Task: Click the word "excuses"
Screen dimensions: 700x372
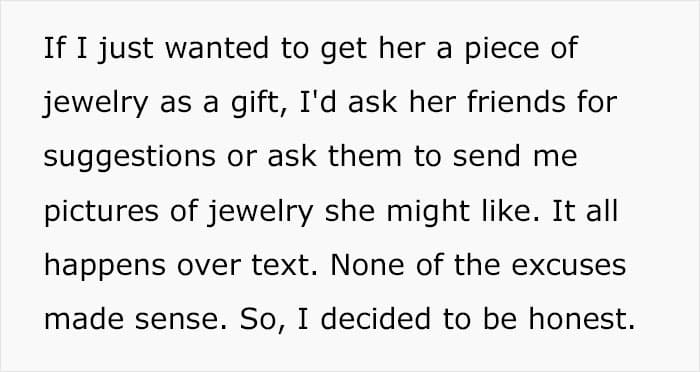Action: (568, 265)
